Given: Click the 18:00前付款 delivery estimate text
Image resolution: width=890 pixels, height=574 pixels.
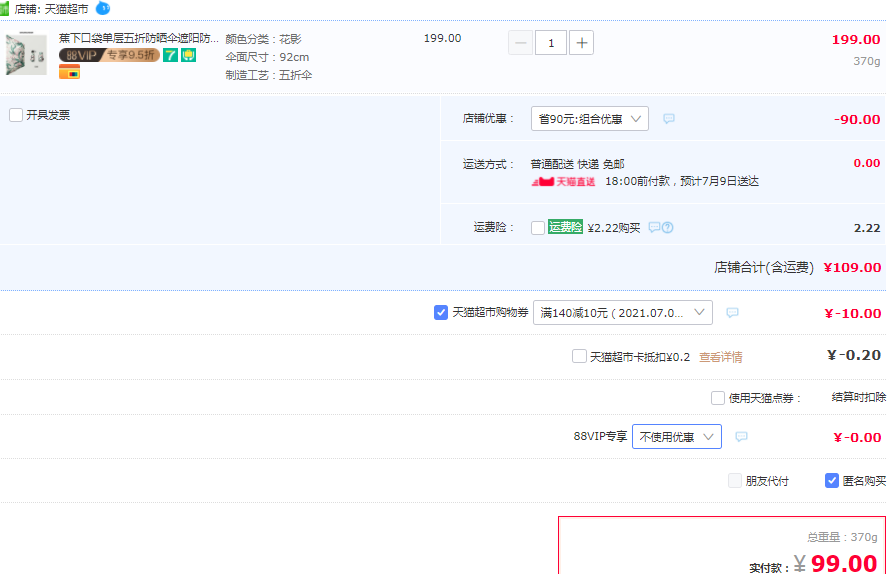Looking at the screenshot, I should tap(682, 181).
